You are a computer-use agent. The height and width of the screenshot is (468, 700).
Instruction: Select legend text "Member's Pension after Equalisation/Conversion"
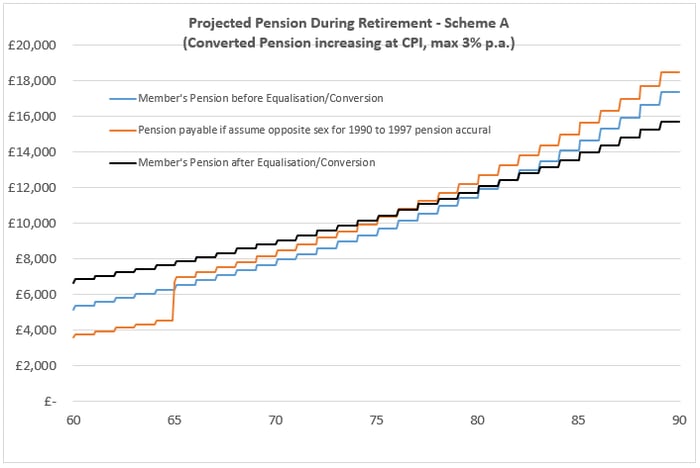(261, 162)
